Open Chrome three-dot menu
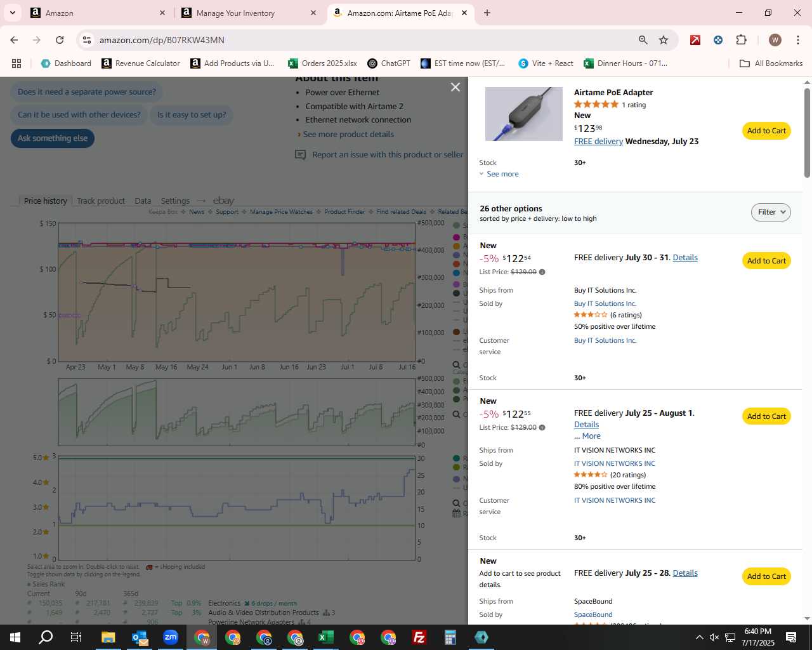The width and height of the screenshot is (812, 650). (x=797, y=40)
